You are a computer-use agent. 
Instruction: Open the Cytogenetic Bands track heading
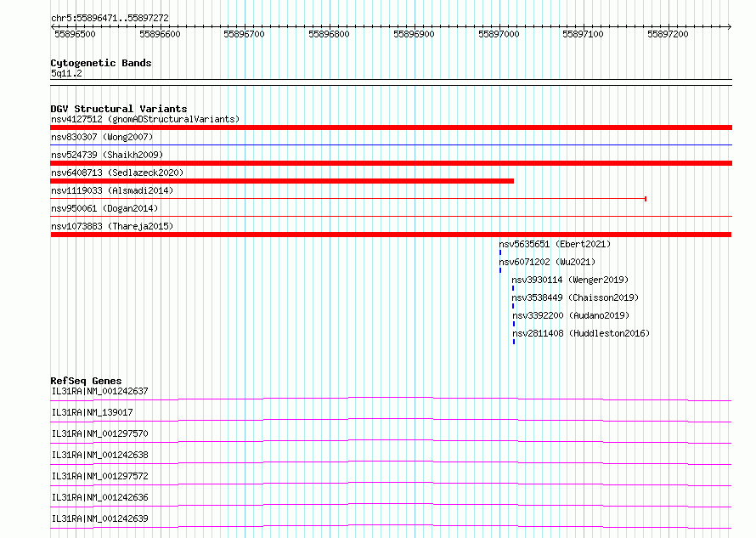click(101, 63)
